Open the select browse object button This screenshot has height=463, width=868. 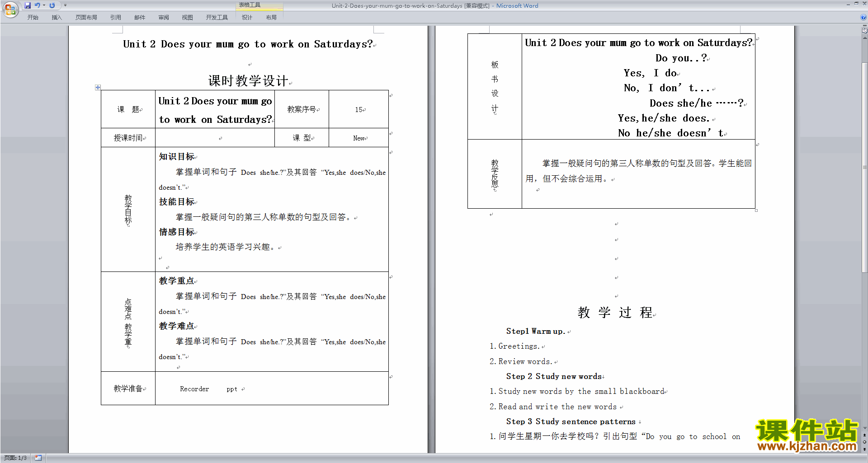(864, 442)
